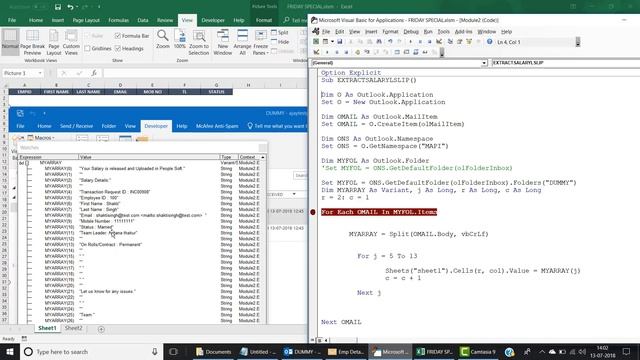Viewport: 640px width, 360px height.
Task: Run the macro using the standard toolbar play icon
Action: pyautogui.click(x=410, y=42)
